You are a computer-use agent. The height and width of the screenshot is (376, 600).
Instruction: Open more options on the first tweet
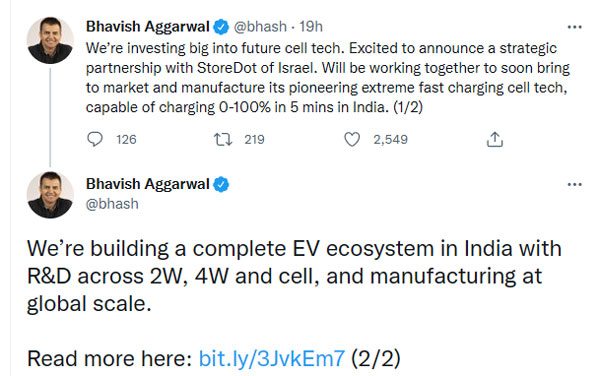pyautogui.click(x=574, y=27)
